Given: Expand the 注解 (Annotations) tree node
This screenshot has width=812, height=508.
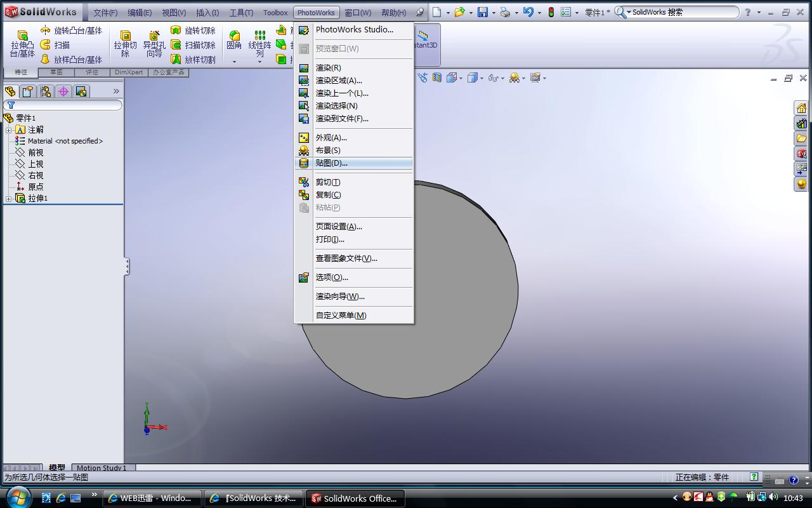Looking at the screenshot, I should [x=9, y=130].
